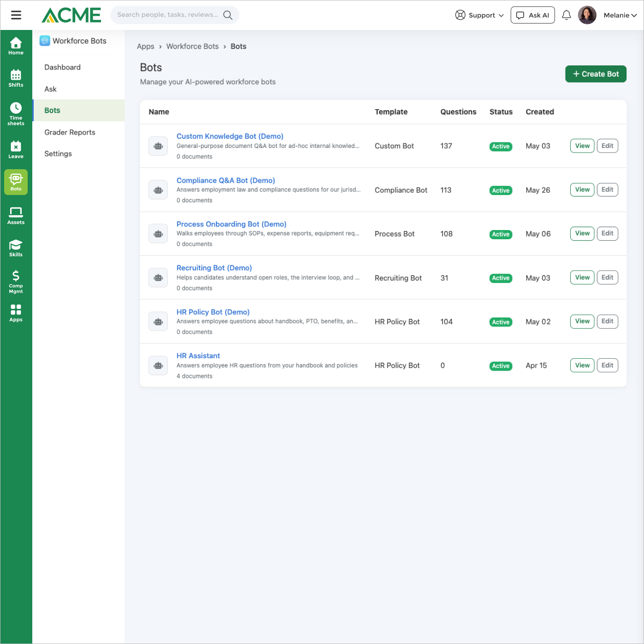Click Apps breadcrumb
Screen dimensions: 644x644
point(145,47)
